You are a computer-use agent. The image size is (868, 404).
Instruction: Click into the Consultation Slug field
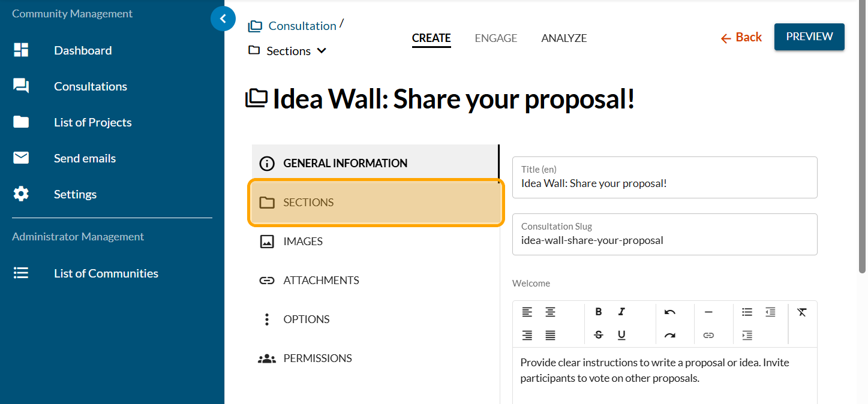click(665, 240)
